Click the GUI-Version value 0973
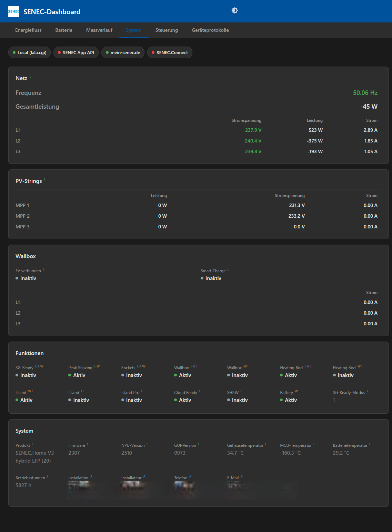The image size is (392, 532). (x=180, y=453)
